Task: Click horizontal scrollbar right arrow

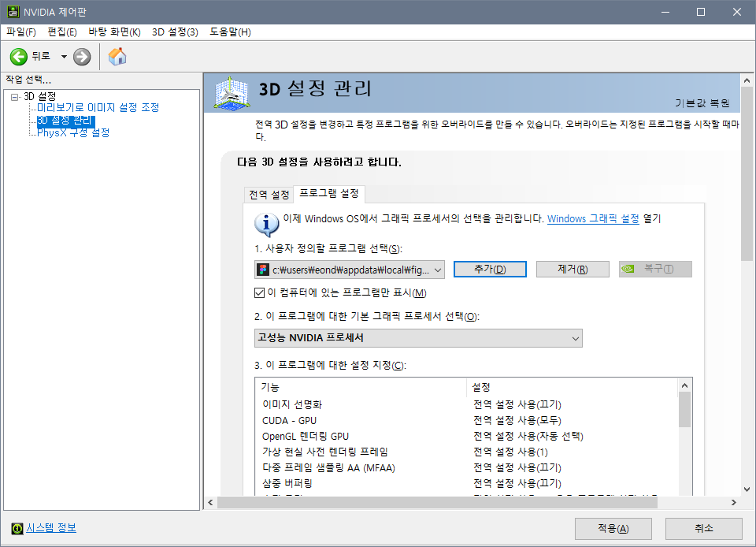Action: [x=734, y=503]
